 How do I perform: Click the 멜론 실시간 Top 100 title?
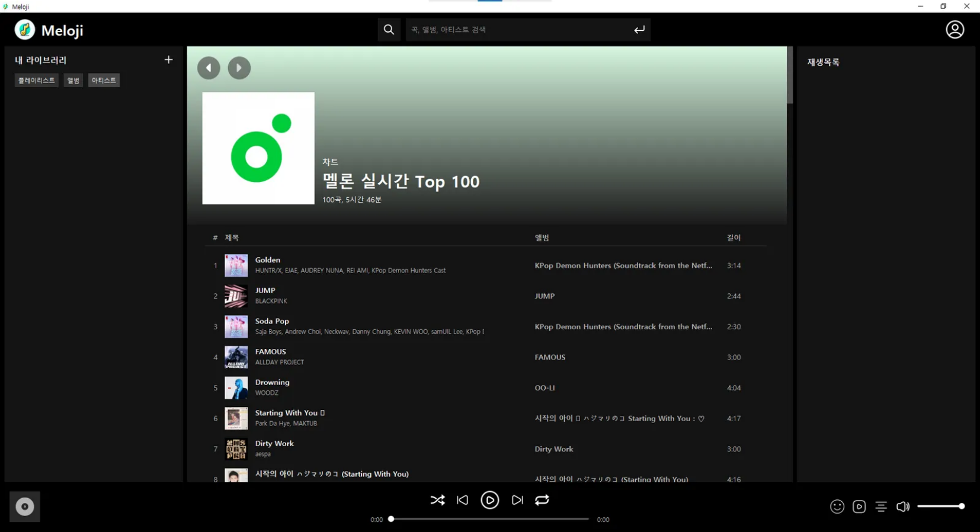click(401, 181)
